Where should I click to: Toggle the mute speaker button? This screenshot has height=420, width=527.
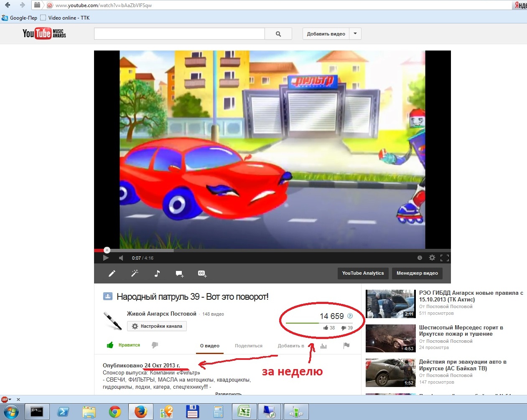(121, 258)
